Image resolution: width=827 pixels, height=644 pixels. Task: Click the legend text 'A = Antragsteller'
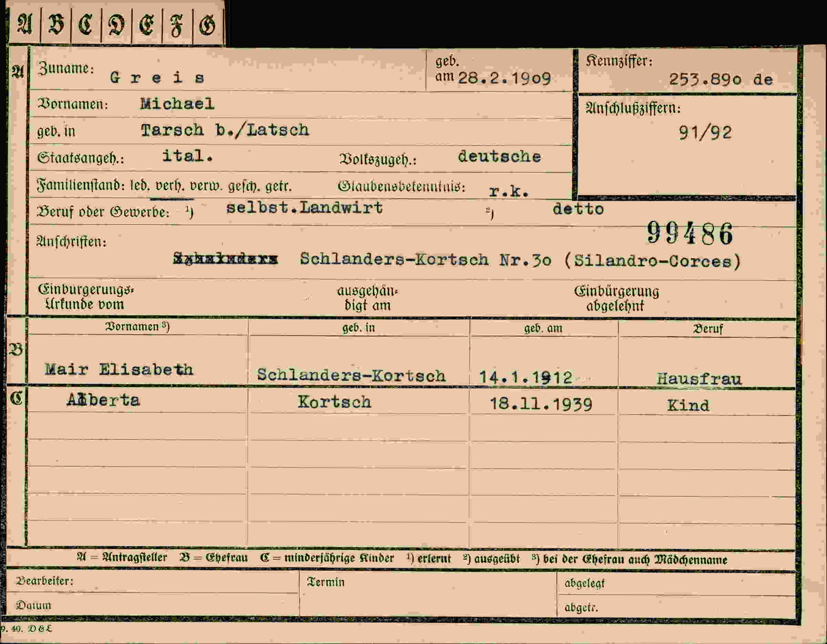pyautogui.click(x=122, y=557)
